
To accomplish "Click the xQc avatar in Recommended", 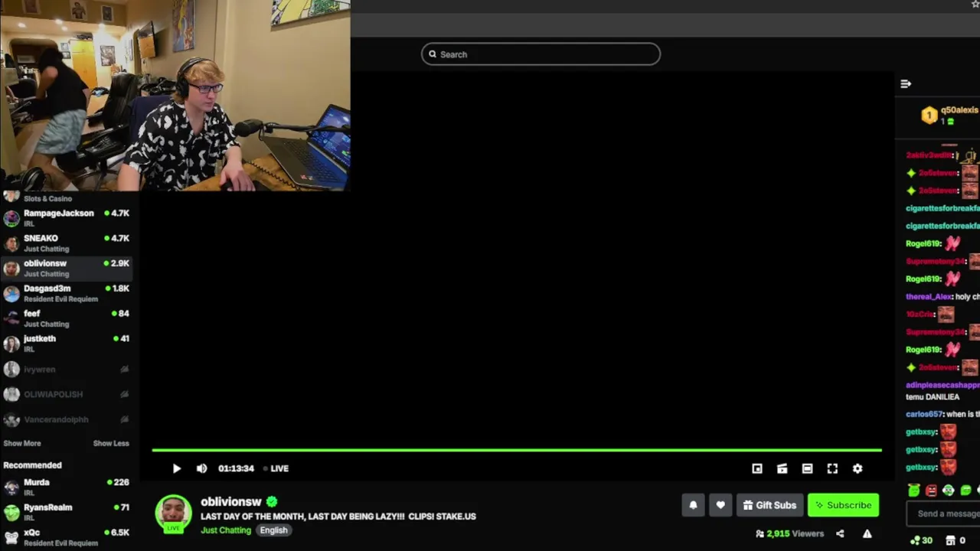I will pyautogui.click(x=11, y=537).
